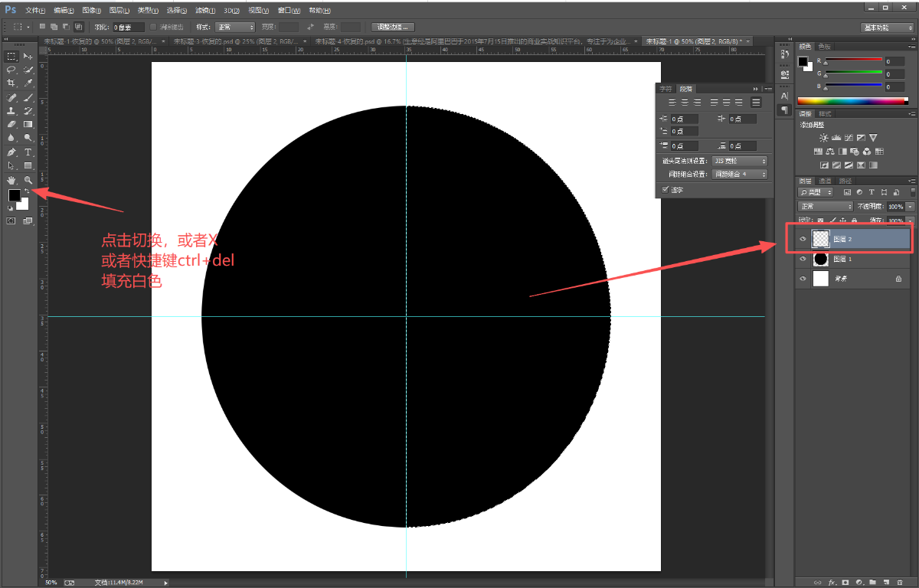Toggle visibility of the 背景 layer
919x588 pixels.
pyautogui.click(x=803, y=279)
